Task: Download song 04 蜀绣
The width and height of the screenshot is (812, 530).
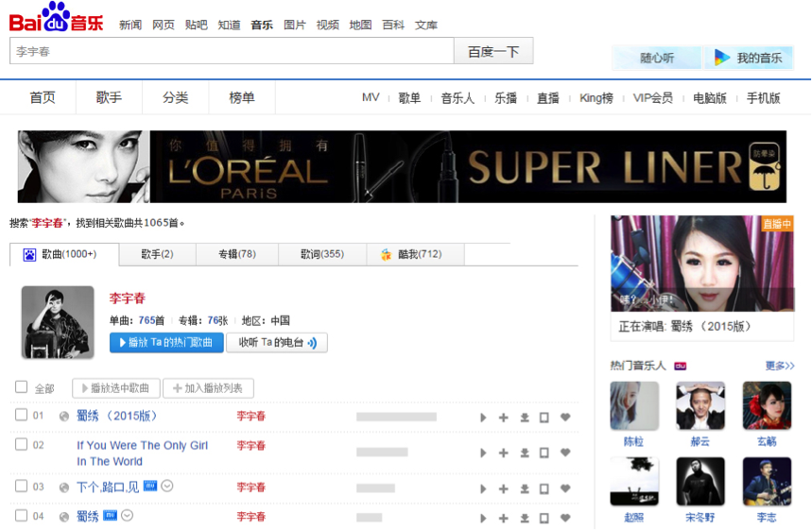Action: (x=525, y=518)
